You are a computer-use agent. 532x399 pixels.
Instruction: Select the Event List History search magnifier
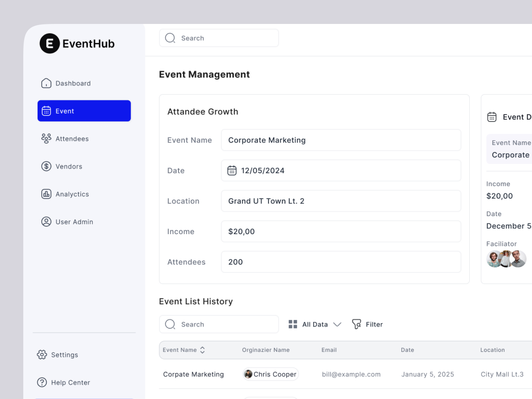point(170,324)
